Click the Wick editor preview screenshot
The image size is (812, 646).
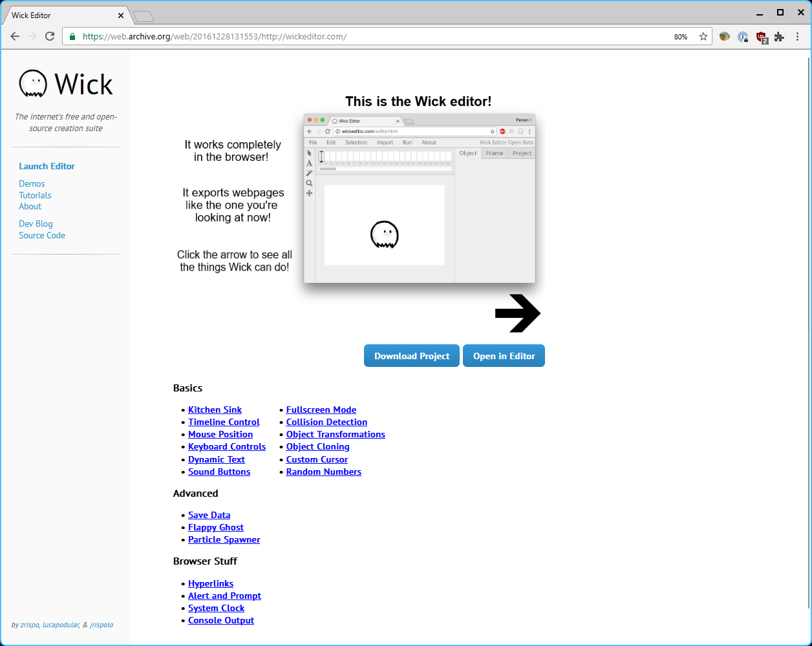420,198
